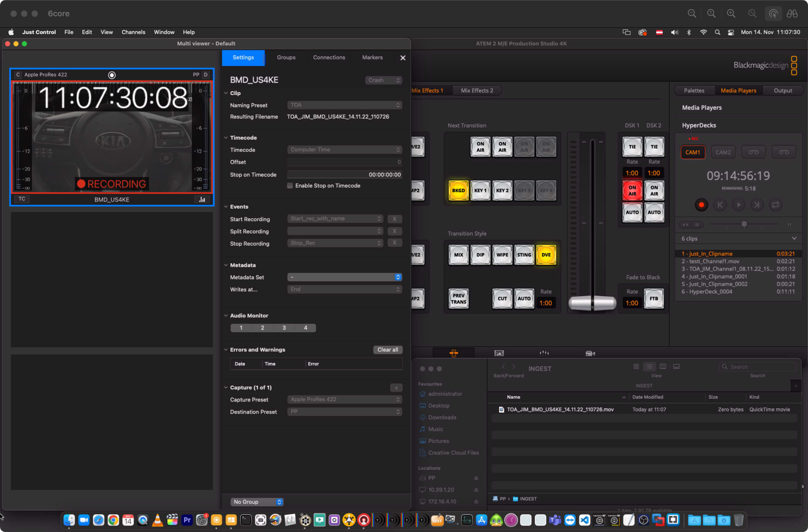808x532 pixels.
Task: Open Destination Preset PP dropdown
Action: (345, 412)
